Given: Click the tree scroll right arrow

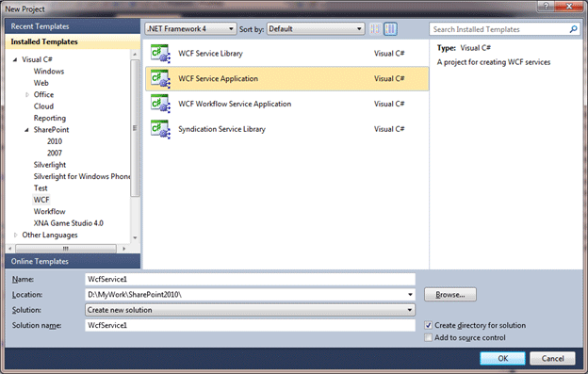Looking at the screenshot, I should coord(123,249).
